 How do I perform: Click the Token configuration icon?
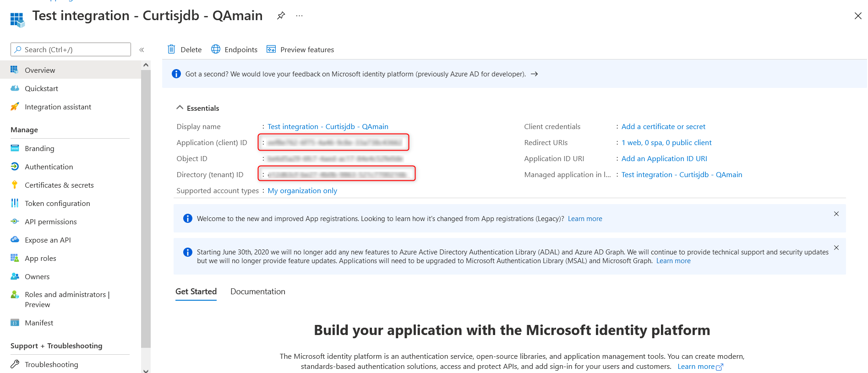[x=15, y=203]
